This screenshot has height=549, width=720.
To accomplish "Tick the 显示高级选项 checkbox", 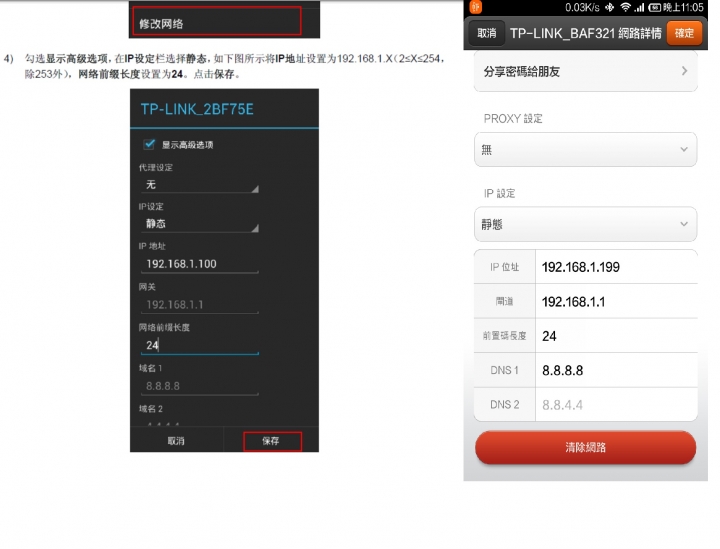I will pos(149,144).
